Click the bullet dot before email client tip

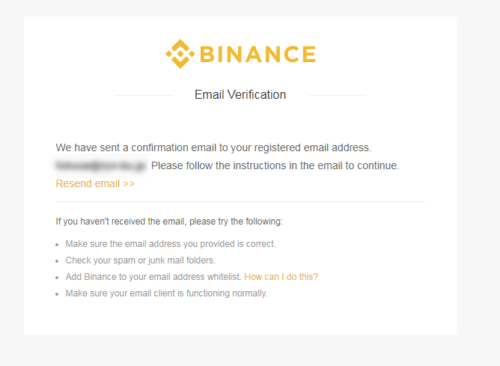57,294
